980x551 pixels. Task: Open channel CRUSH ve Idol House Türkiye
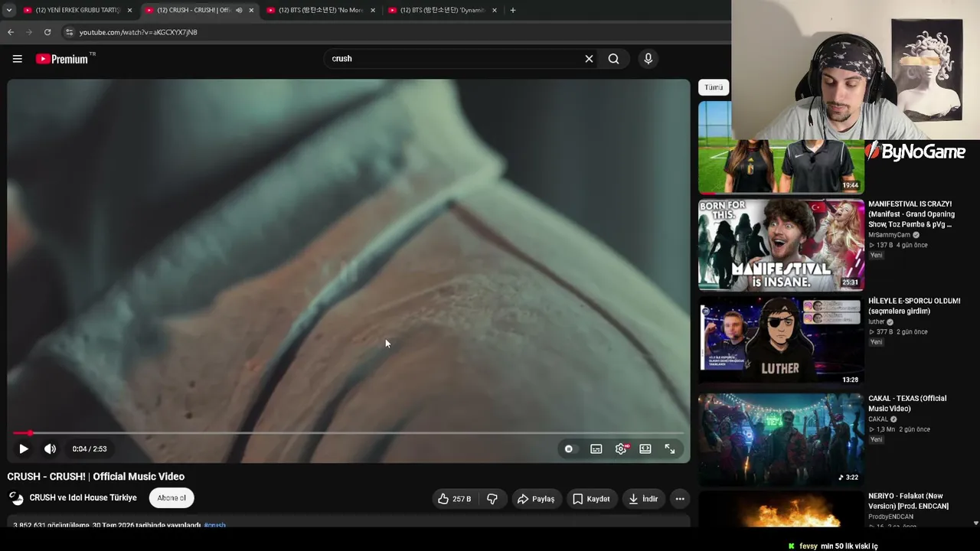tap(83, 497)
